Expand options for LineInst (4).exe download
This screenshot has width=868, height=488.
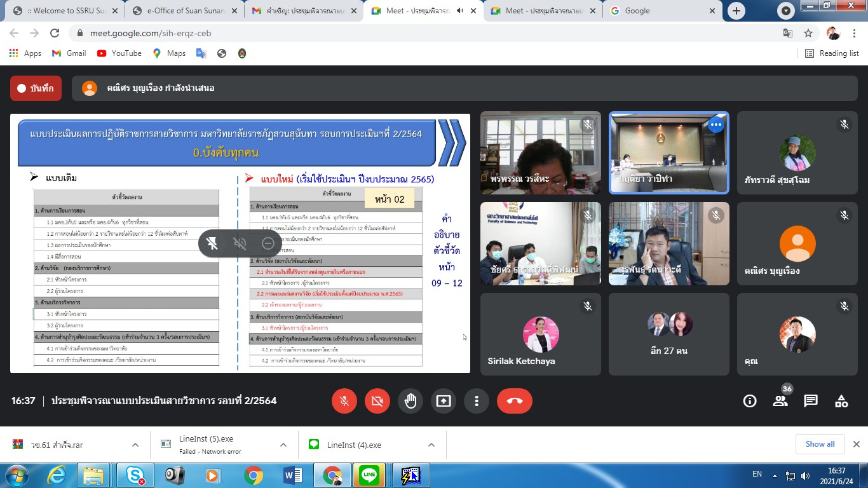coord(431,445)
